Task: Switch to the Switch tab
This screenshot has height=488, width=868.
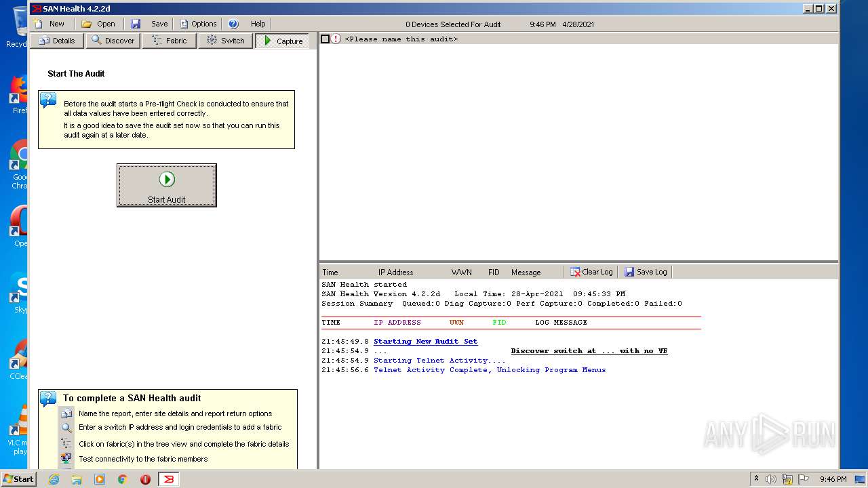Action: pos(226,41)
